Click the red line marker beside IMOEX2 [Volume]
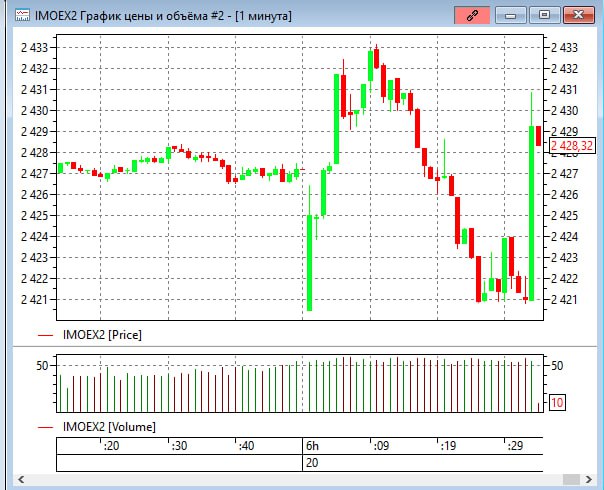604x490 pixels. [x=45, y=427]
